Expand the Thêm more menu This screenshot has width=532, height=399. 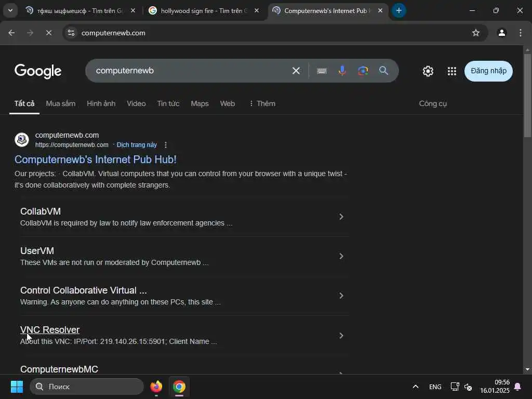262,103
